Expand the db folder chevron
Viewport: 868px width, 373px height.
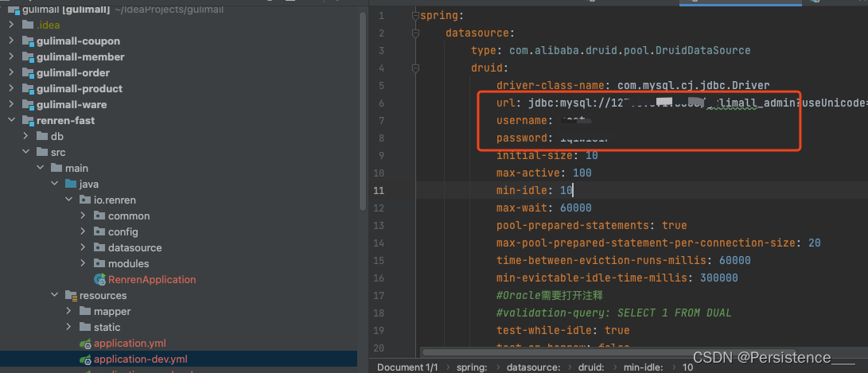(25, 136)
